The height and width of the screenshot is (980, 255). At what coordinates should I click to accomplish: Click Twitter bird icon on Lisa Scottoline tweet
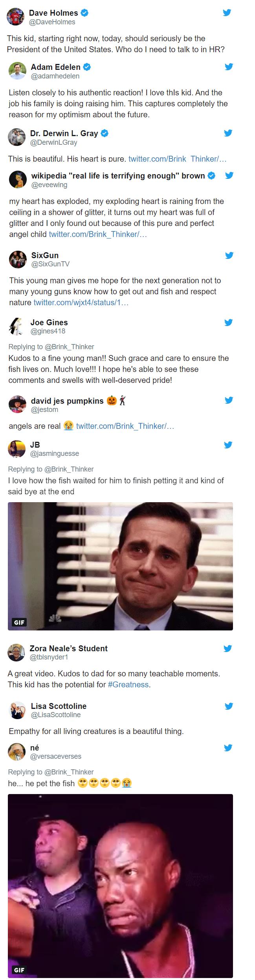tap(229, 706)
